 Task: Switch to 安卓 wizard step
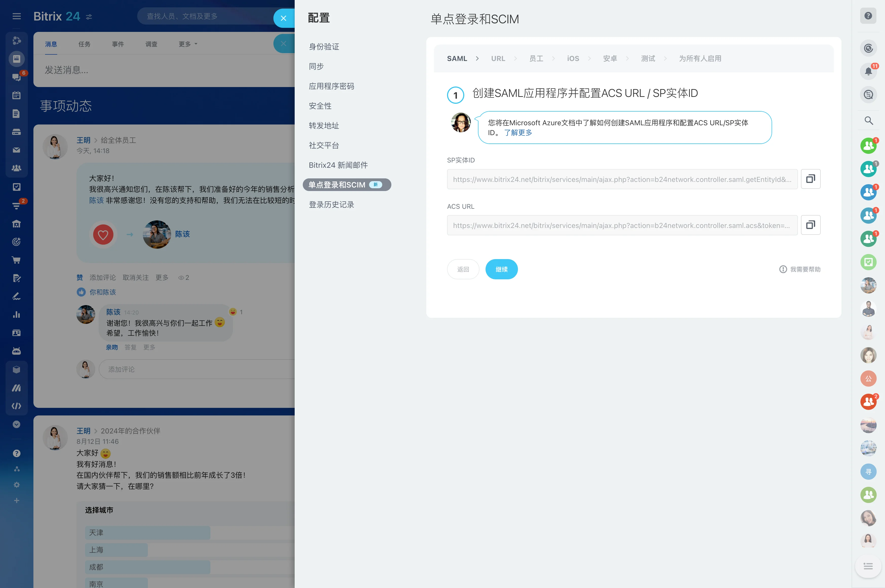click(x=610, y=58)
